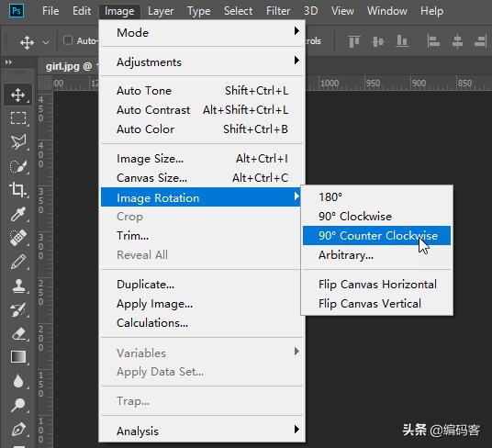Rotate image 90° Counter Clockwise
This screenshot has width=492, height=448.
click(x=377, y=235)
